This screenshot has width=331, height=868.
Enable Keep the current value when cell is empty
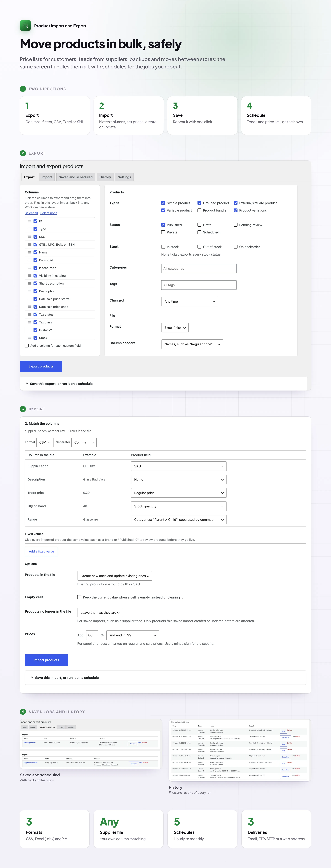(x=79, y=597)
